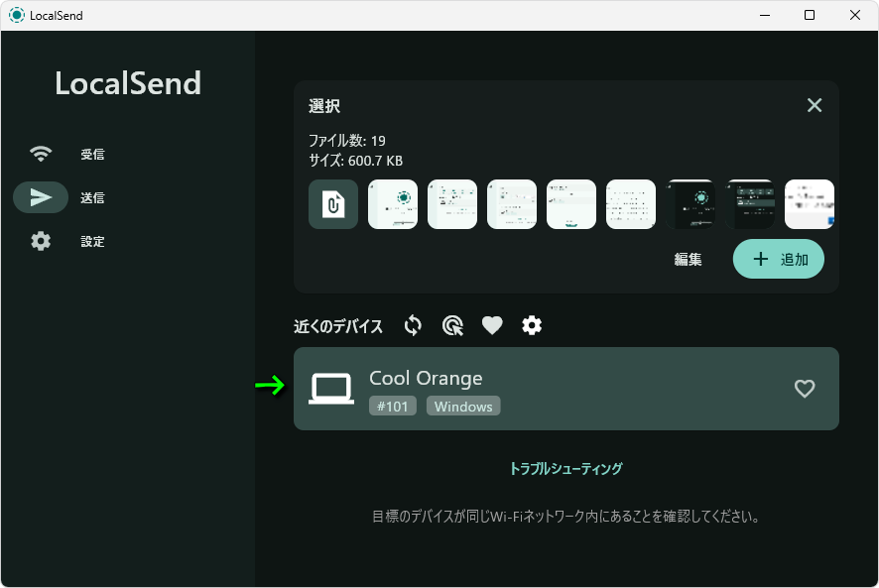
Task: Click the sidebar settings gear icon
Action: [41, 242]
